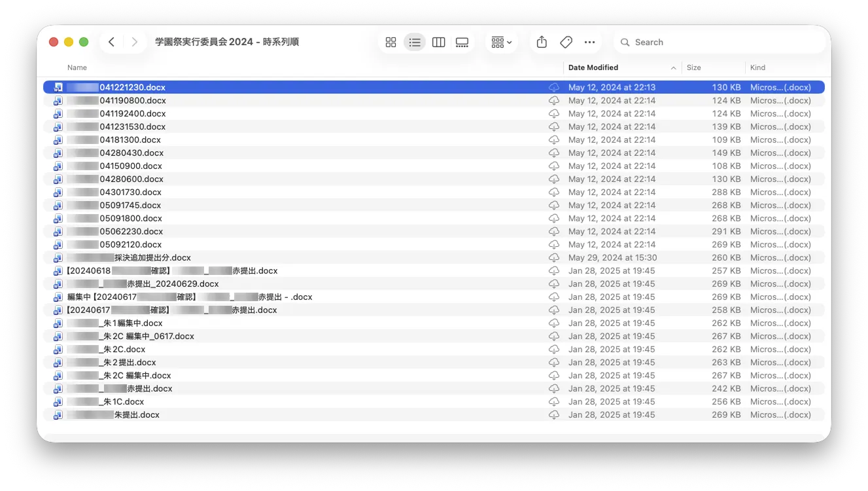Go forward with the right chevron button
868x491 pixels.
coord(135,42)
